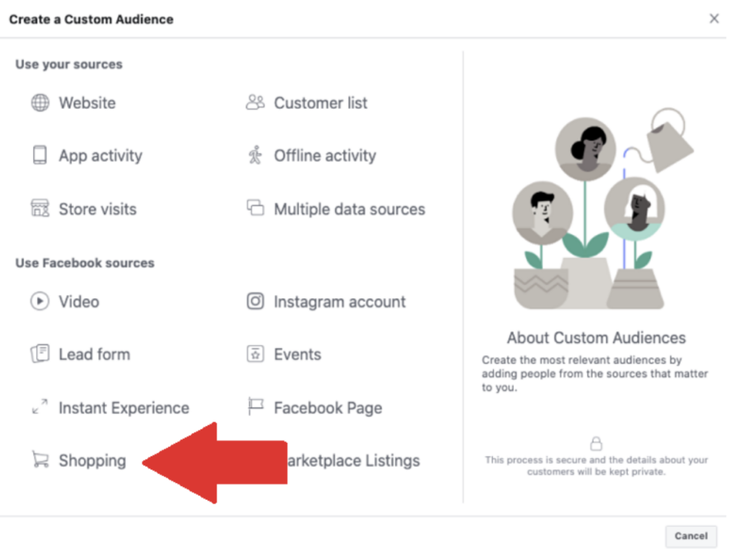
Task: Click the Customer list label
Action: pos(320,103)
